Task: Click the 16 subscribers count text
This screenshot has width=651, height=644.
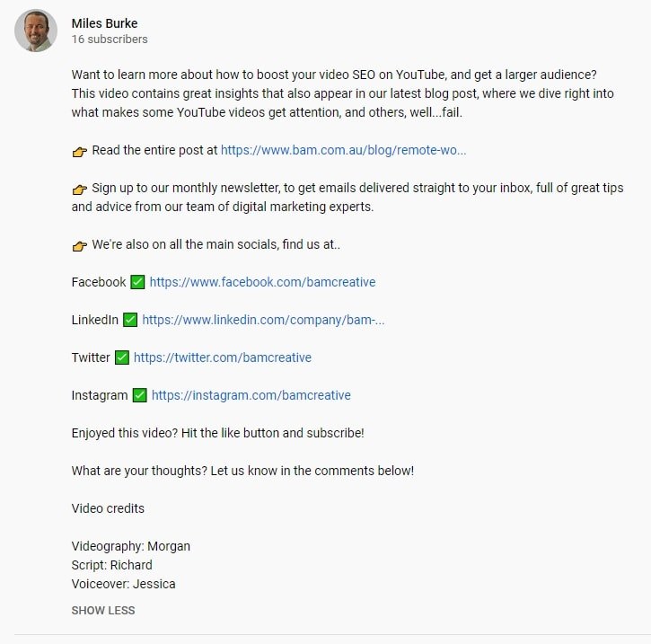Action: pos(110,39)
